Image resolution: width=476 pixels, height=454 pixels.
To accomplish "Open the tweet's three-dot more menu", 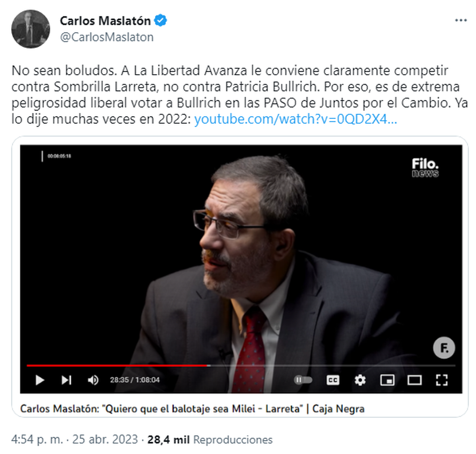I will (461, 20).
